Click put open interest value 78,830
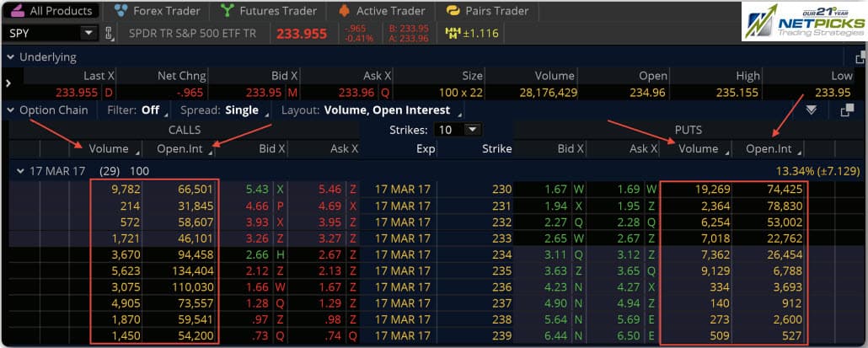868x348 pixels. 783,206
